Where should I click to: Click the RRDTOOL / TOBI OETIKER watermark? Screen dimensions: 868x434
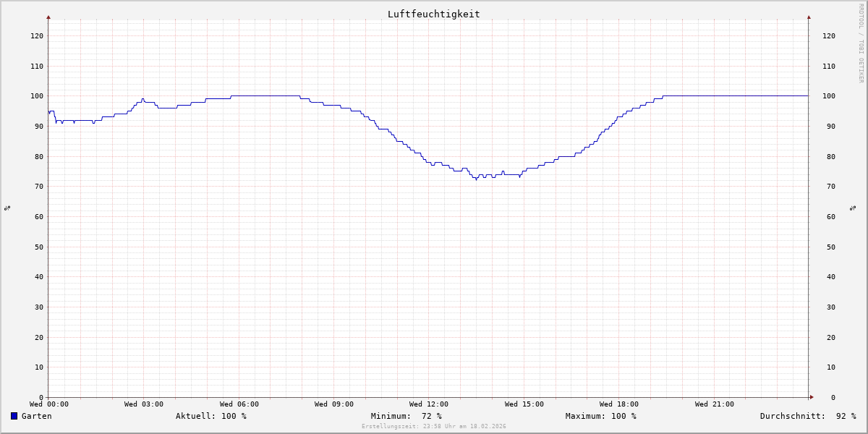[861, 43]
